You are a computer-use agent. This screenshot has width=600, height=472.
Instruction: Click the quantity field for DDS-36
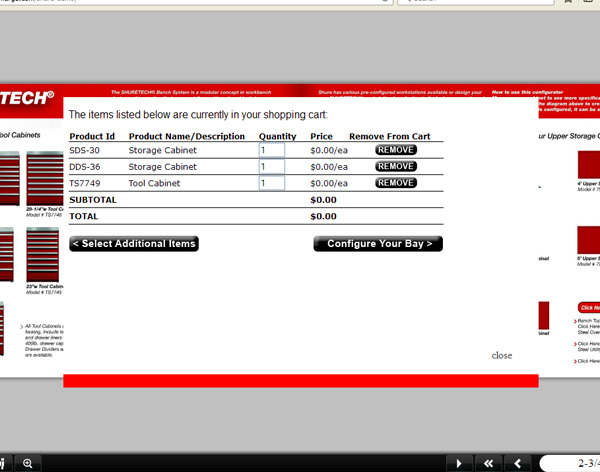point(272,167)
